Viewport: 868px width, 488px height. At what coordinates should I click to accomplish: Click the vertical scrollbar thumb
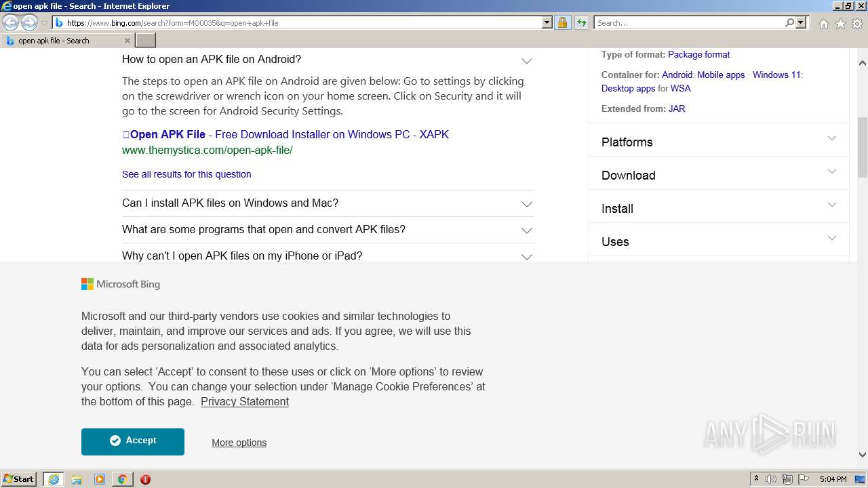[x=863, y=147]
